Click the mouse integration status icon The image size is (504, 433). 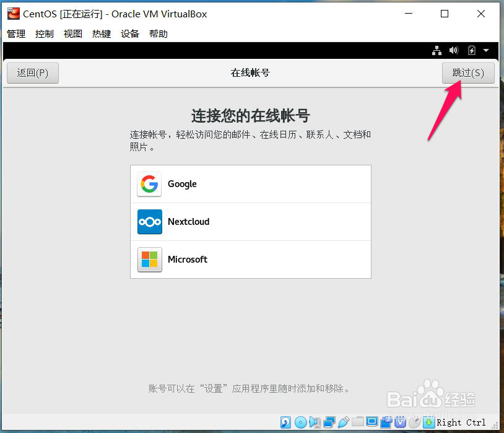[415, 422]
